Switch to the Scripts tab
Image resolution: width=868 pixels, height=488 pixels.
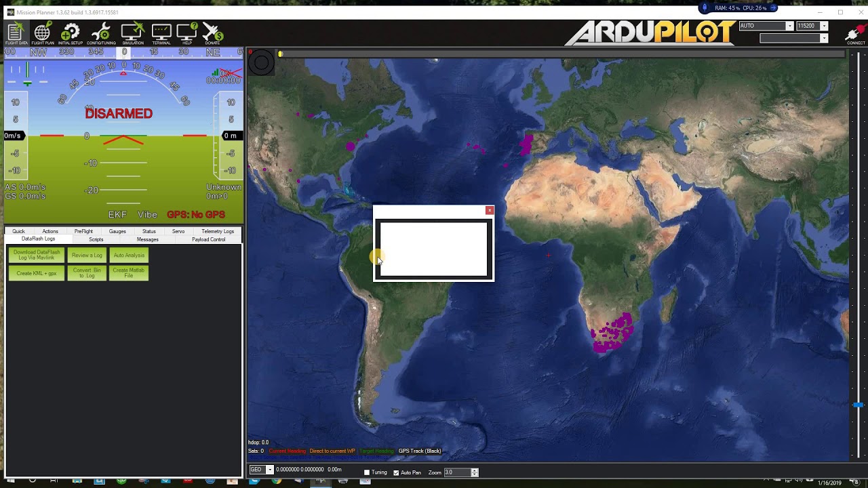point(96,239)
